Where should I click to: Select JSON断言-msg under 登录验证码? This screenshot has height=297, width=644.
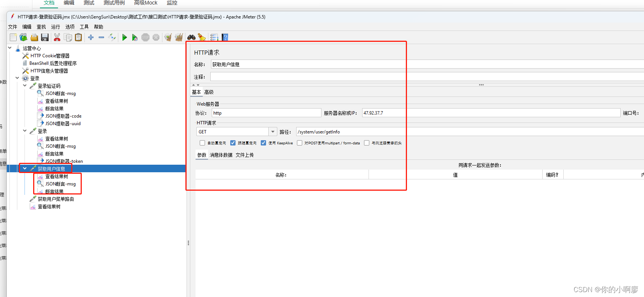click(x=60, y=93)
